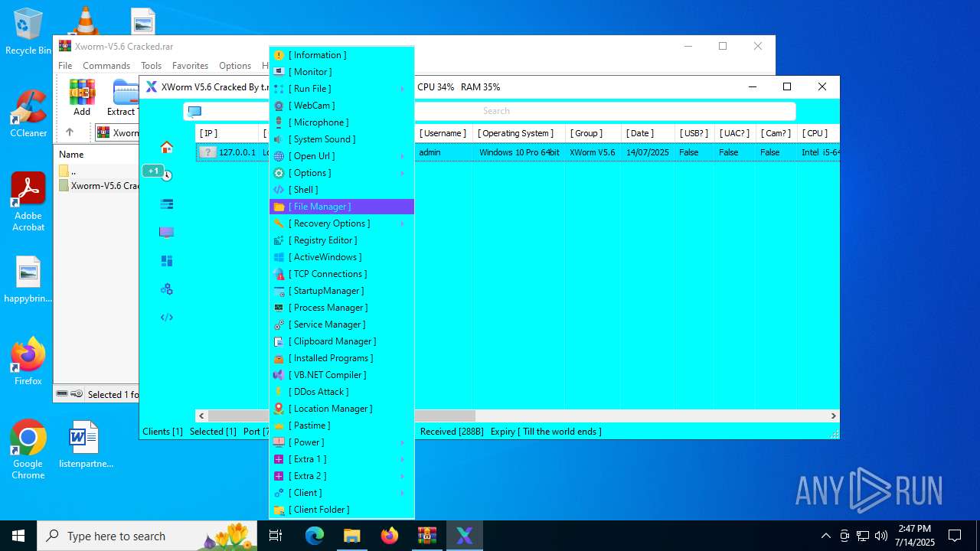The height and width of the screenshot is (551, 980).
Task: Open the clock log icon in XWorm sidebar
Action: tap(166, 175)
